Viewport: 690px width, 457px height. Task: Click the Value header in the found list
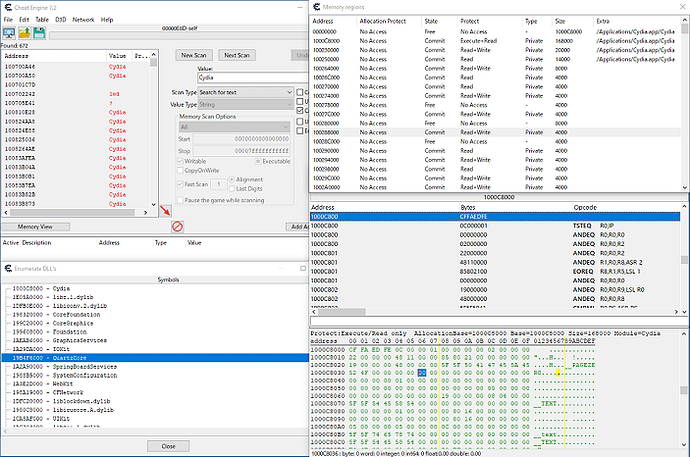(x=120, y=56)
